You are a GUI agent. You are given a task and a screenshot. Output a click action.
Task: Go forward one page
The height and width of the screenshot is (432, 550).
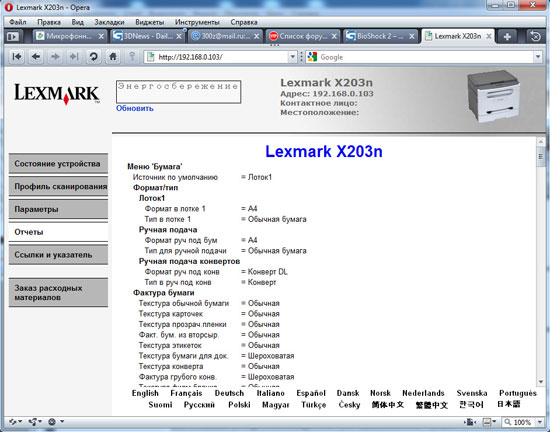tap(55, 56)
